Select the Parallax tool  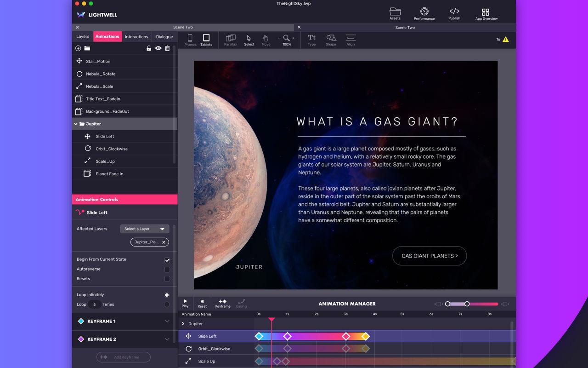pyautogui.click(x=230, y=40)
